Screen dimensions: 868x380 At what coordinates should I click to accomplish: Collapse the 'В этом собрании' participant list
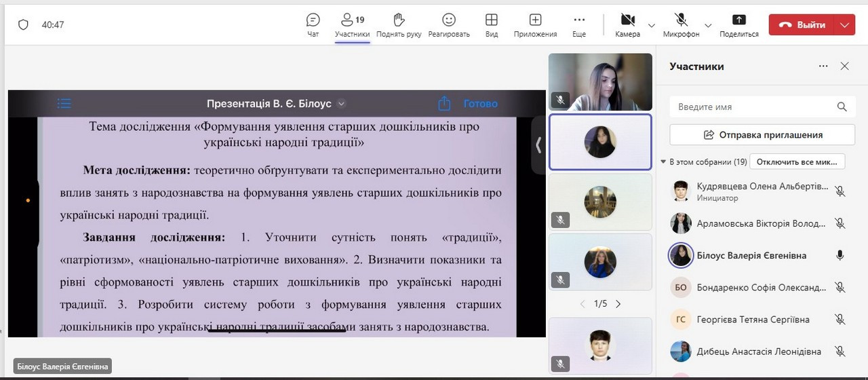(663, 162)
